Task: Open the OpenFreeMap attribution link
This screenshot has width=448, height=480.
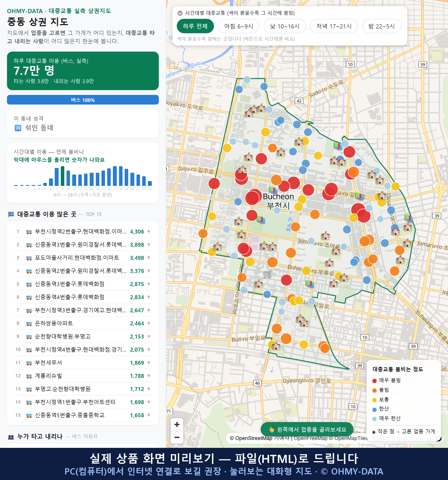Action: [310, 438]
